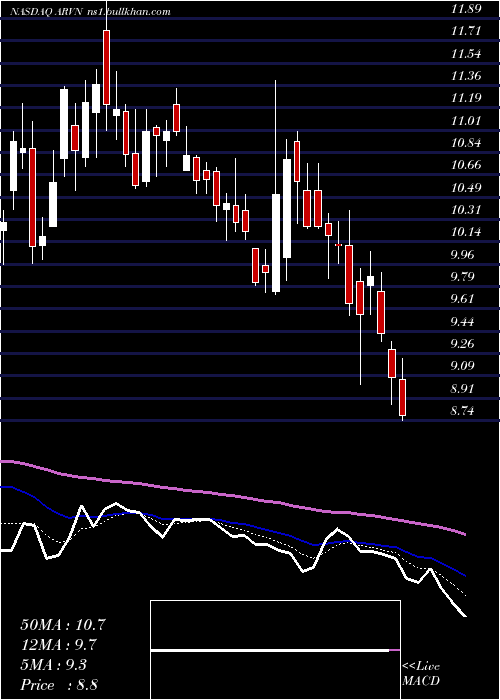The image size is (500, 700).
Task: Click the 10.66 price axis label
Action: pyautogui.click(x=466, y=165)
